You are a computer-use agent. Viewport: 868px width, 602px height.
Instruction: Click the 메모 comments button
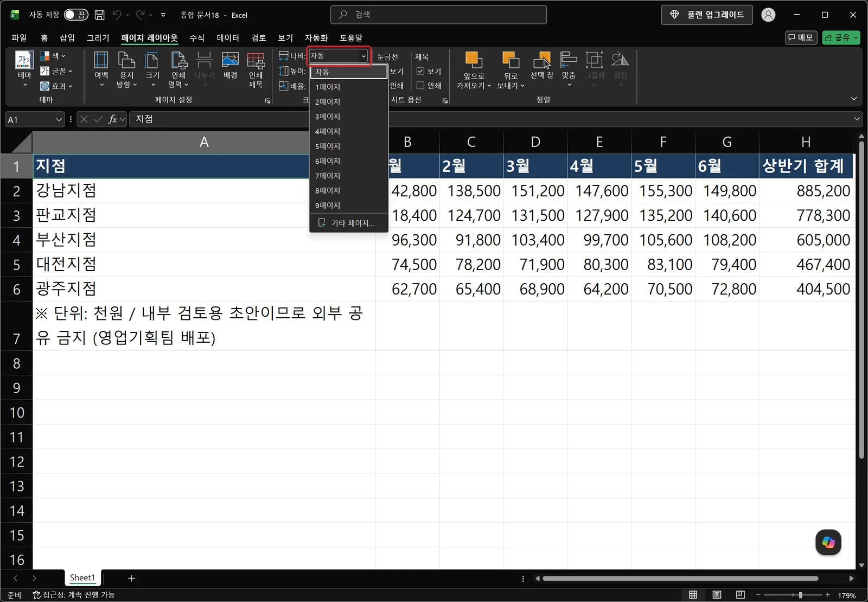(801, 37)
